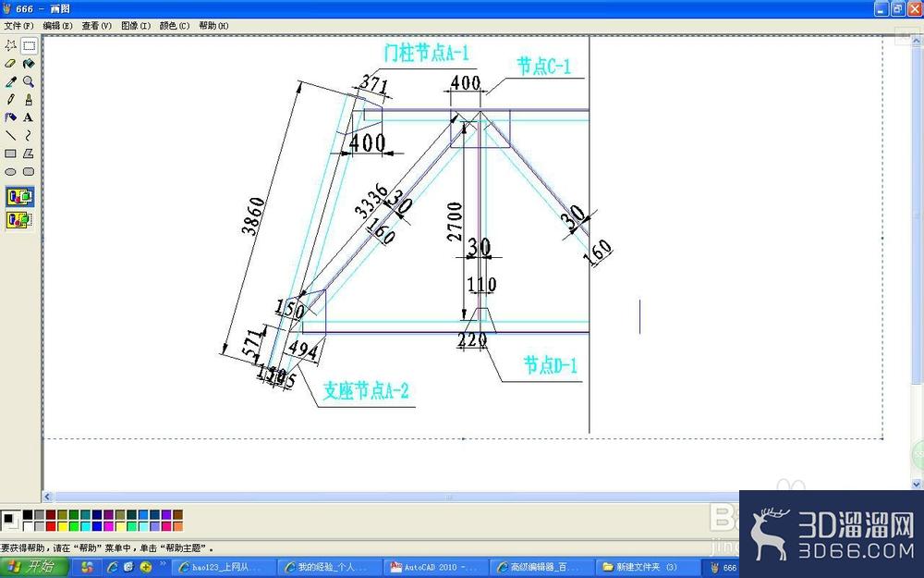The image size is (924, 578).
Task: Select the Brush tool
Action: tap(29, 100)
